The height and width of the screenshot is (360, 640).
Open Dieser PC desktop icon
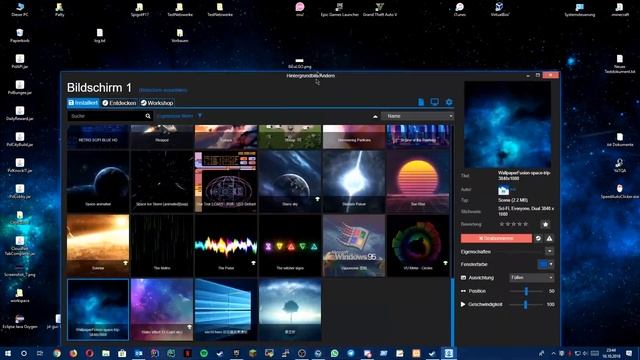[x=20, y=9]
